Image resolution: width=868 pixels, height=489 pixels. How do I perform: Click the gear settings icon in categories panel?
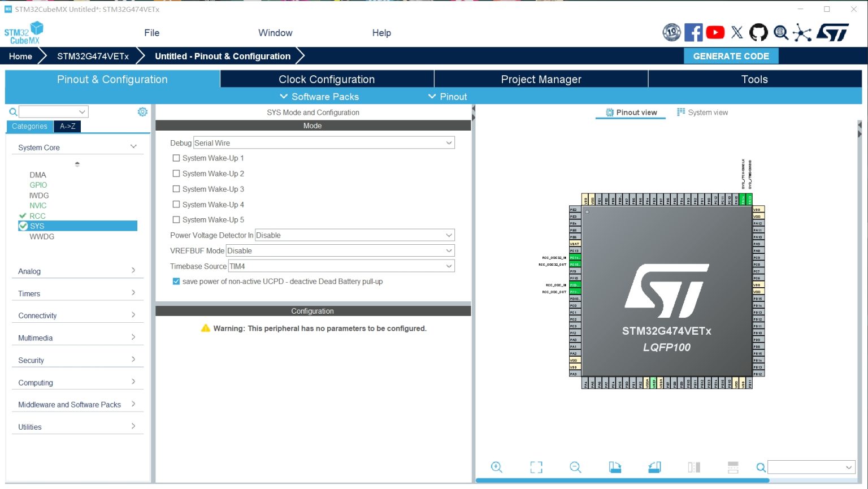click(142, 112)
